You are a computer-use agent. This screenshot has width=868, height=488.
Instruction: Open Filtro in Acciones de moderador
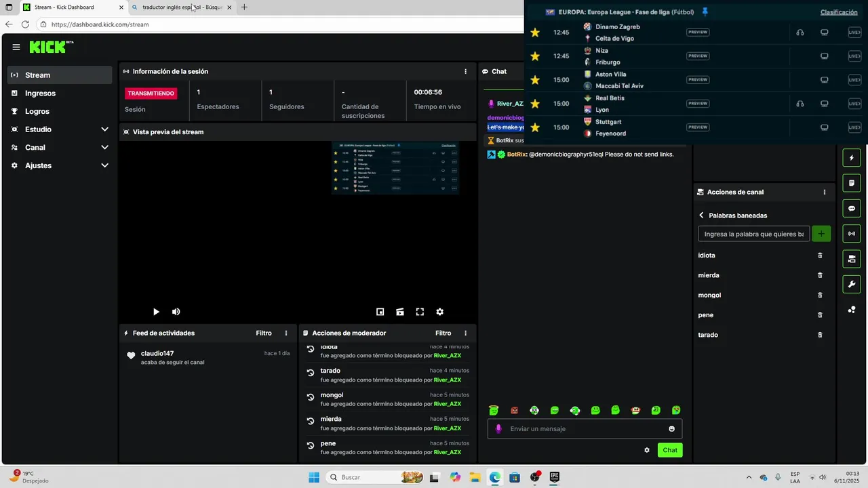pos(443,333)
